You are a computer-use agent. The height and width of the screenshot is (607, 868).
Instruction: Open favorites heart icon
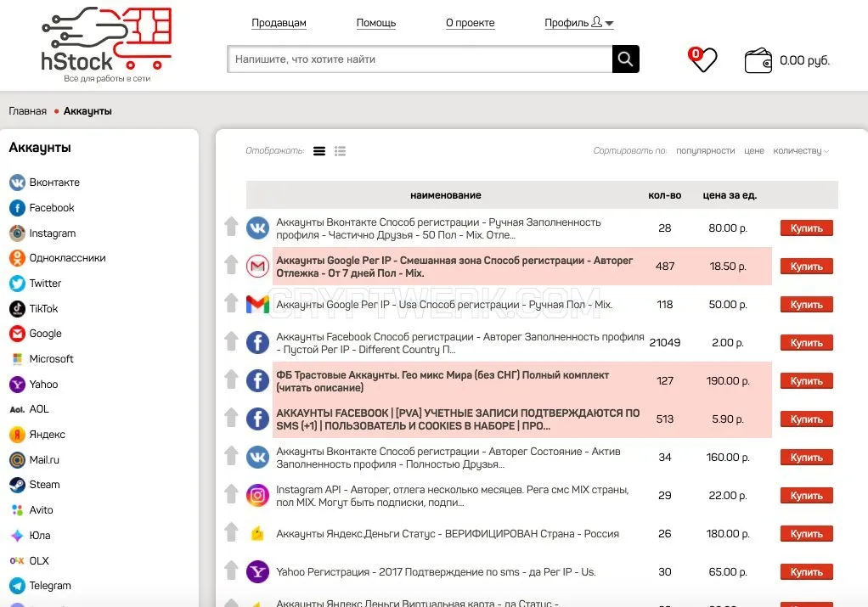point(702,59)
